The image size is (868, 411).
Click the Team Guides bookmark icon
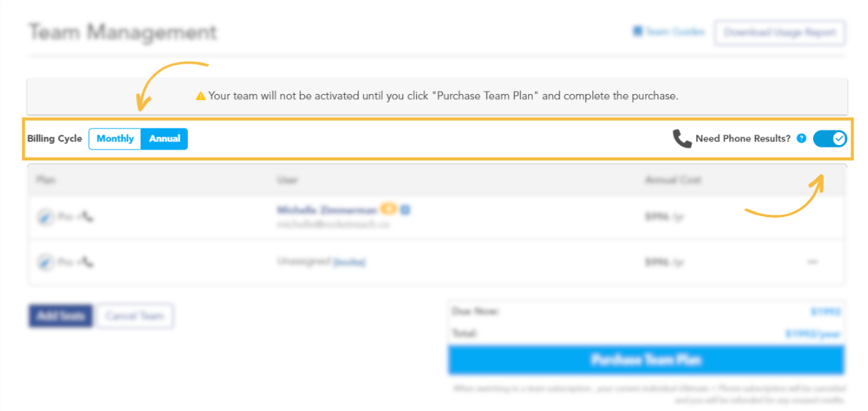(x=637, y=31)
